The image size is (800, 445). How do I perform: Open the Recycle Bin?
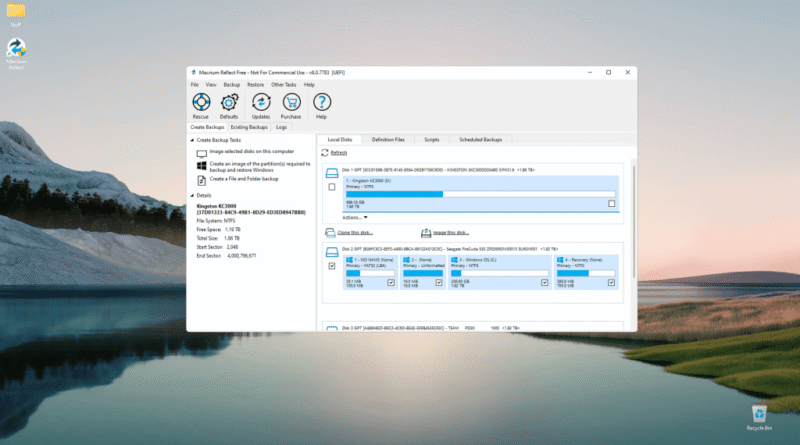pos(759,418)
